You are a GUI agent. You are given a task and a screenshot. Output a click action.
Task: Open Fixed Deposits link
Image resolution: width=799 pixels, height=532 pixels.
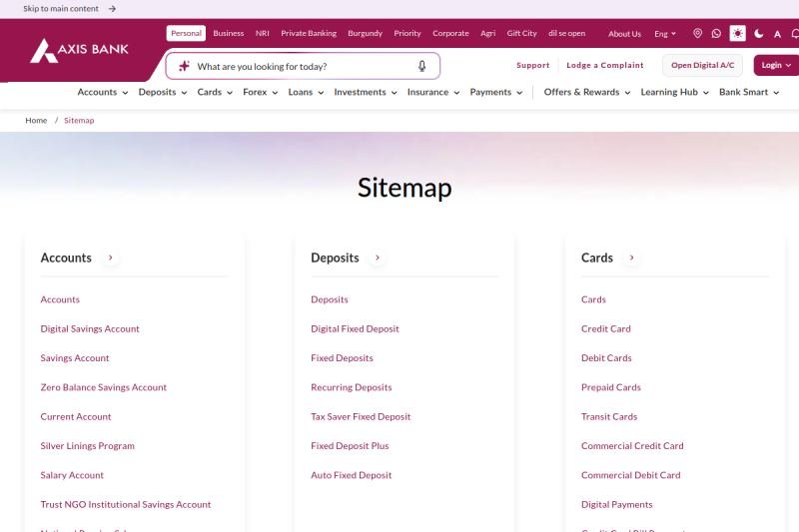342,358
